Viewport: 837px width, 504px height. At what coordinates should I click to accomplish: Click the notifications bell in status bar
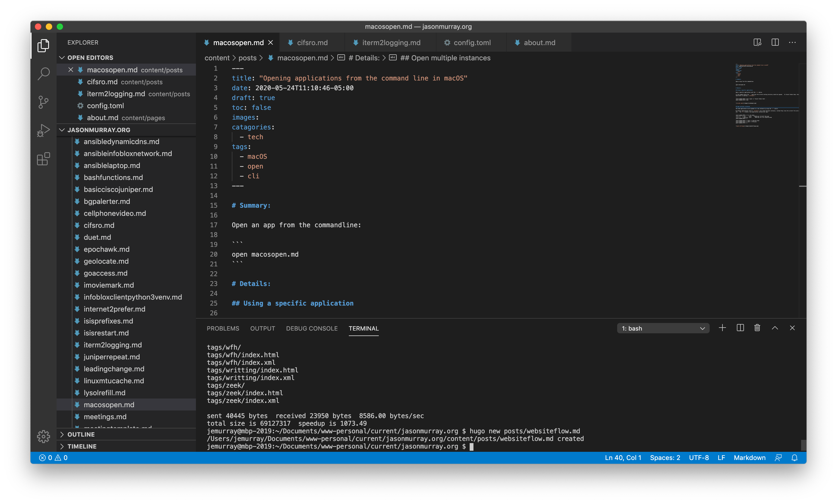tap(794, 458)
